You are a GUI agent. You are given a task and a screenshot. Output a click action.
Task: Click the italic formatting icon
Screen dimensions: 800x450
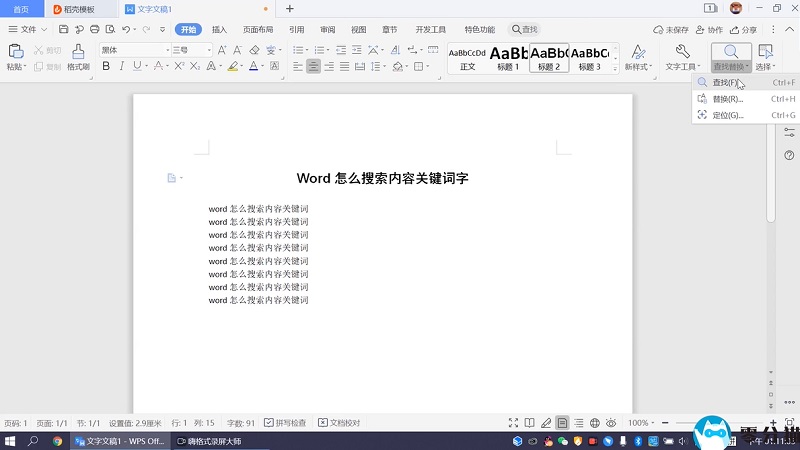coord(122,67)
